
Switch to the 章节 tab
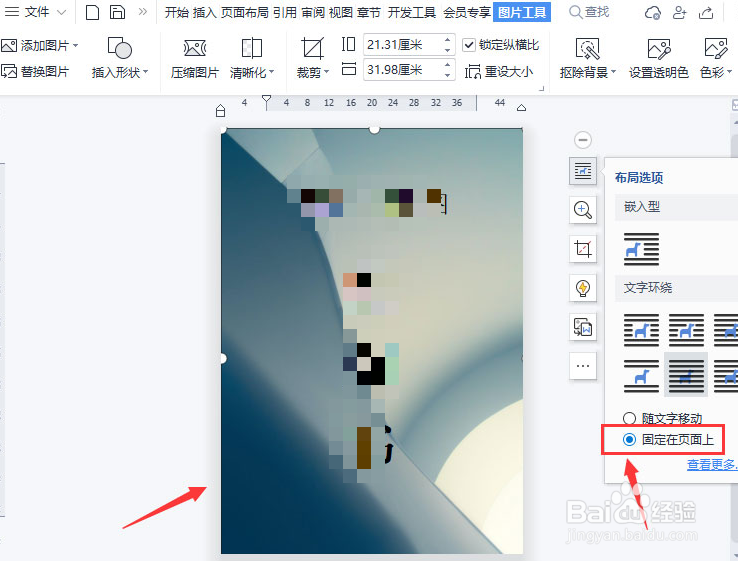[x=369, y=12]
